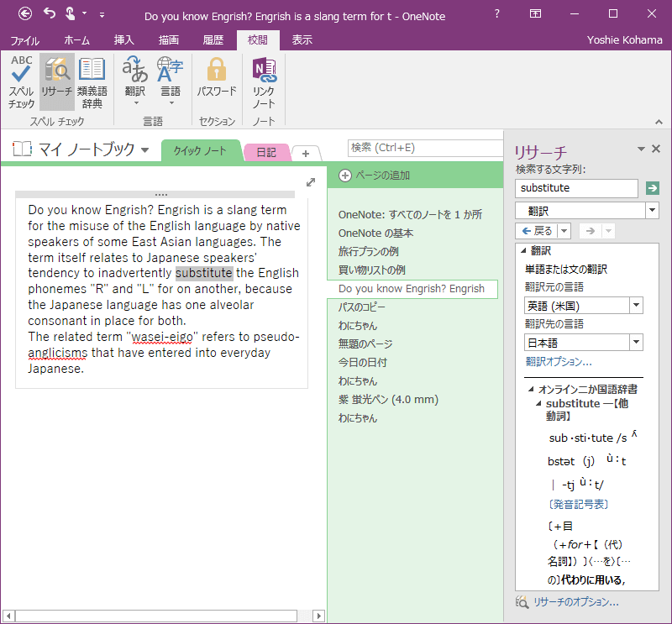Open research pane options dropdown arrow
Image resolution: width=672 pixels, height=624 pixels.
[641, 149]
